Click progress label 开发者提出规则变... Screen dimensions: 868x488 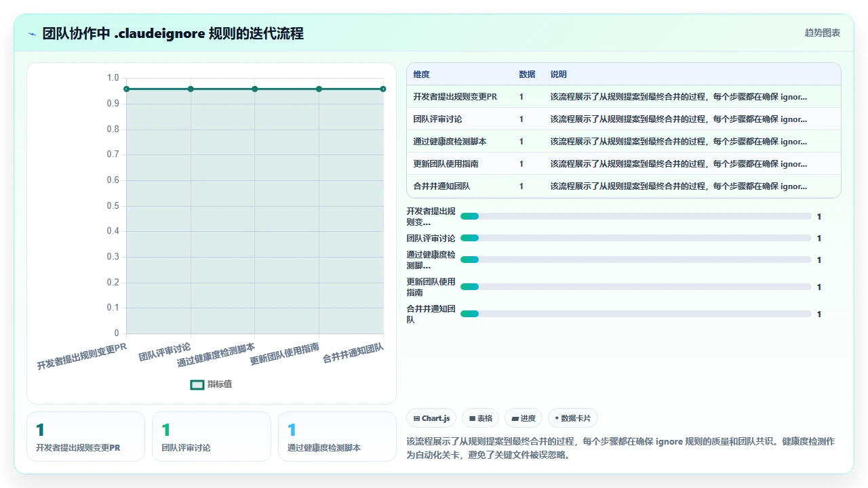click(431, 216)
